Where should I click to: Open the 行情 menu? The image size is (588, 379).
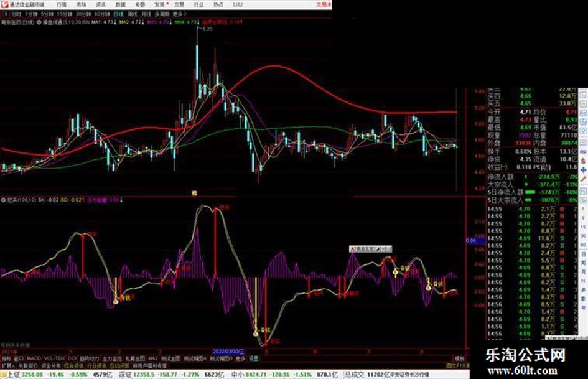tap(62, 5)
